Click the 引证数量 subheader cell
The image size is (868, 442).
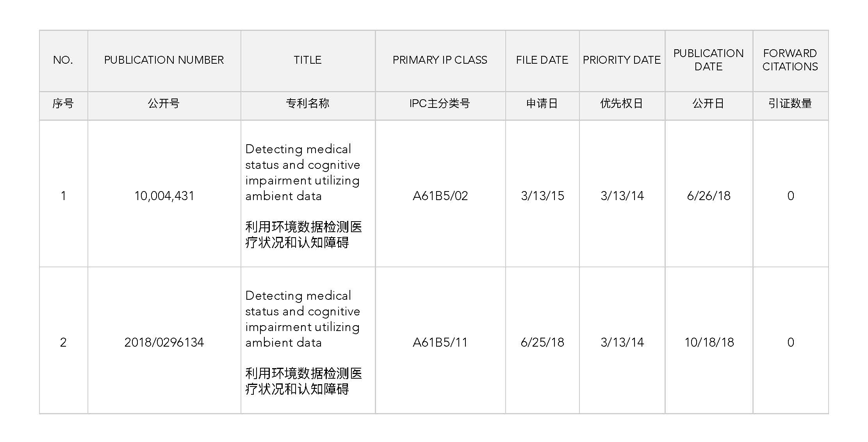coord(790,104)
